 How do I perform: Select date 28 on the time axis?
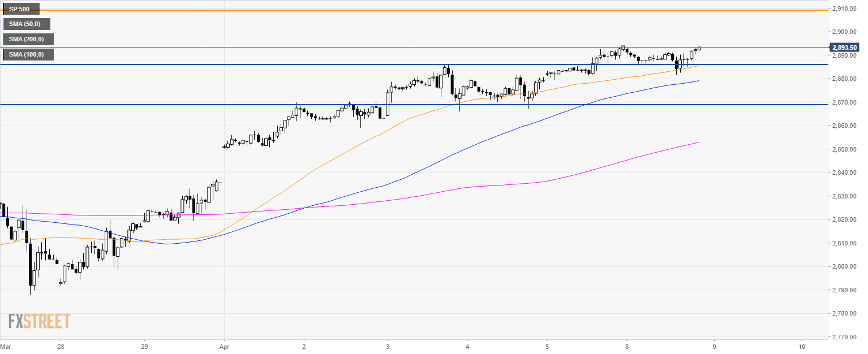(61, 346)
